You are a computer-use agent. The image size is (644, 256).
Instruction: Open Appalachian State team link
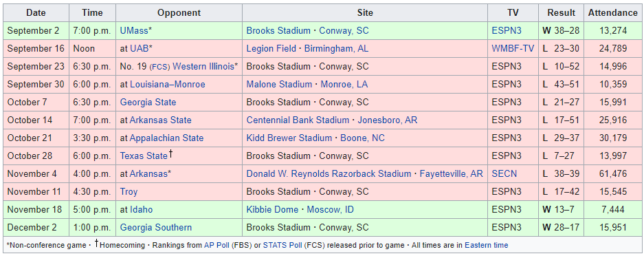click(167, 138)
